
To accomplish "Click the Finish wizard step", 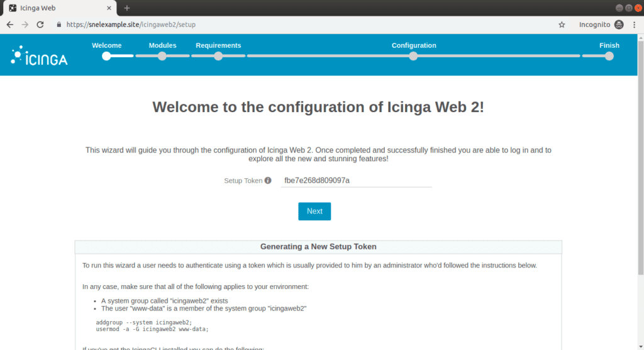I will coord(609,56).
